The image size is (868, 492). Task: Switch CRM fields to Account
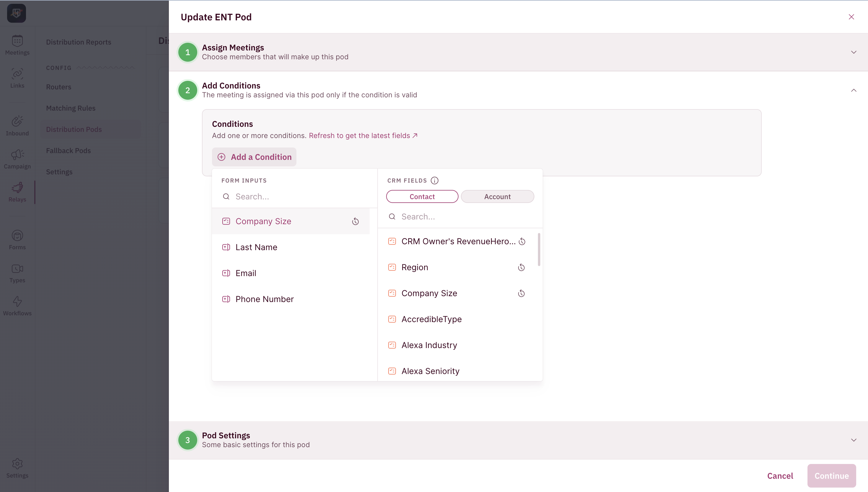tap(497, 196)
